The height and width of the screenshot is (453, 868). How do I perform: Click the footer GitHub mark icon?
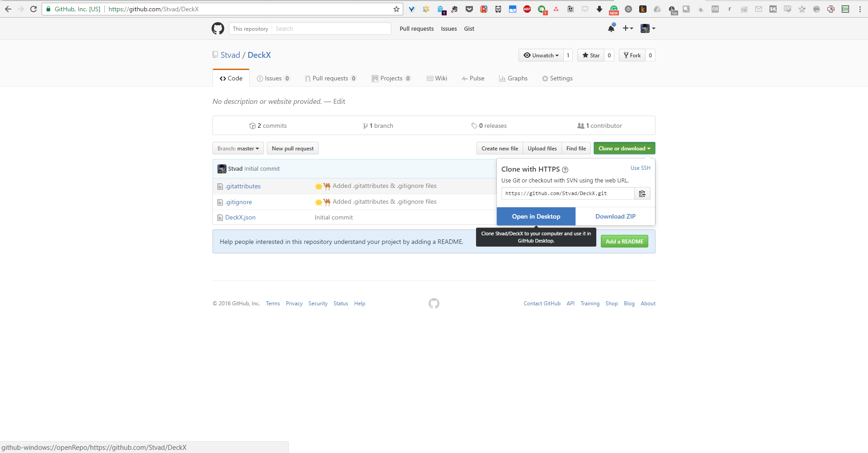pyautogui.click(x=434, y=304)
